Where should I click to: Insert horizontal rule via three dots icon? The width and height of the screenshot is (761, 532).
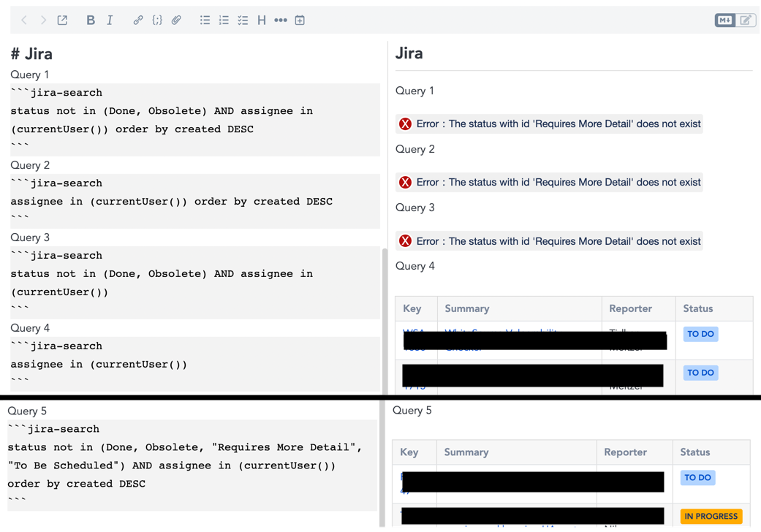pyautogui.click(x=281, y=20)
